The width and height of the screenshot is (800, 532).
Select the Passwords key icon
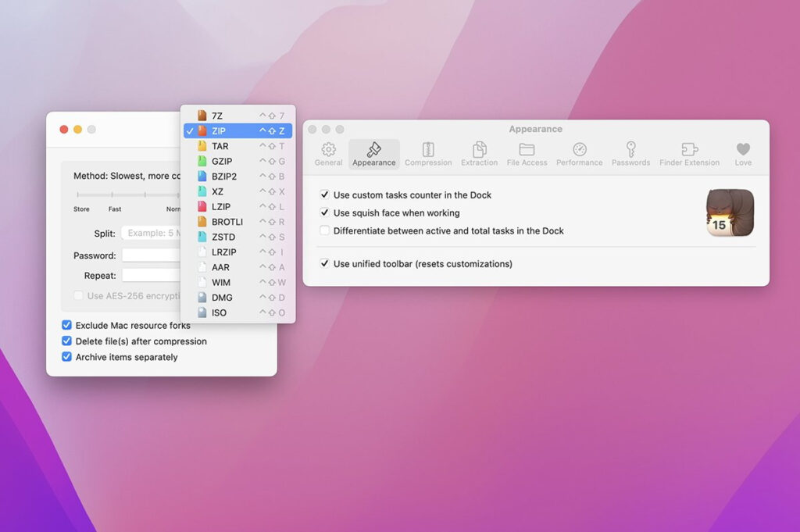point(630,150)
